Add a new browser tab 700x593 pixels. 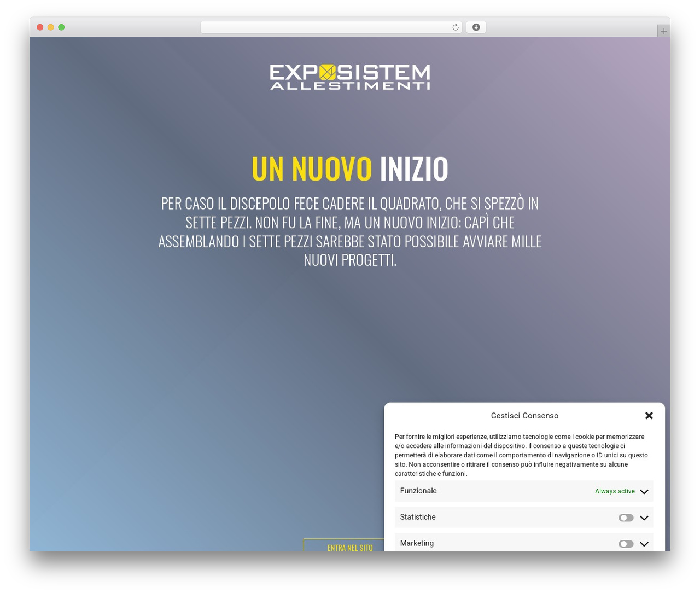point(663,31)
